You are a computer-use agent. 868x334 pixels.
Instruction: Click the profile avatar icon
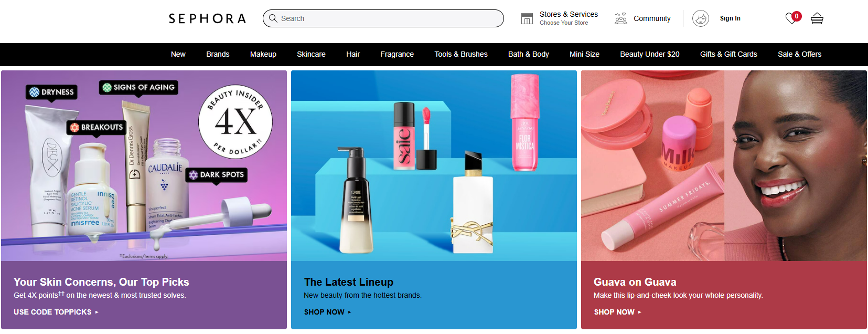point(701,18)
